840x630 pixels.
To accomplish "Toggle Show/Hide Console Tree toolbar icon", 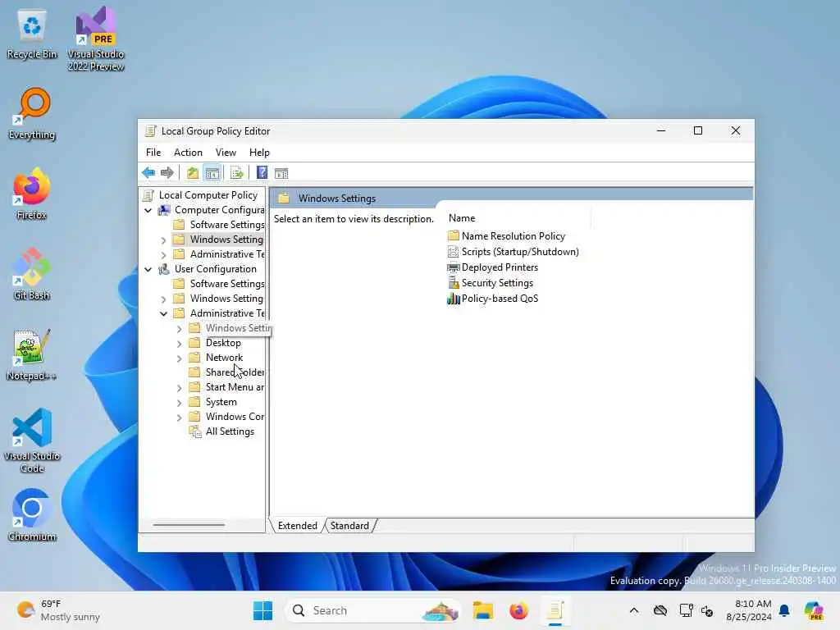I will (212, 173).
